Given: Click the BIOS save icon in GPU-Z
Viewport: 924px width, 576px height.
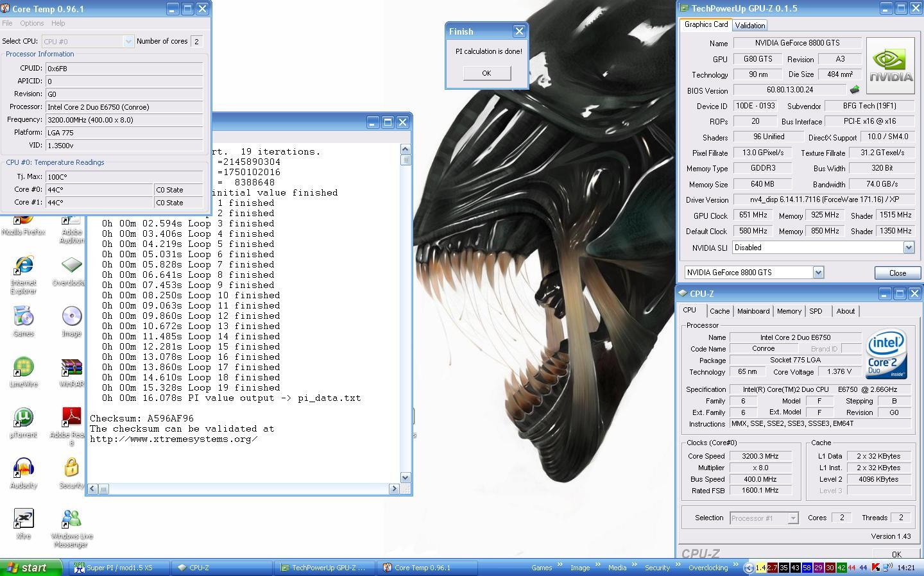Looking at the screenshot, I should [854, 90].
